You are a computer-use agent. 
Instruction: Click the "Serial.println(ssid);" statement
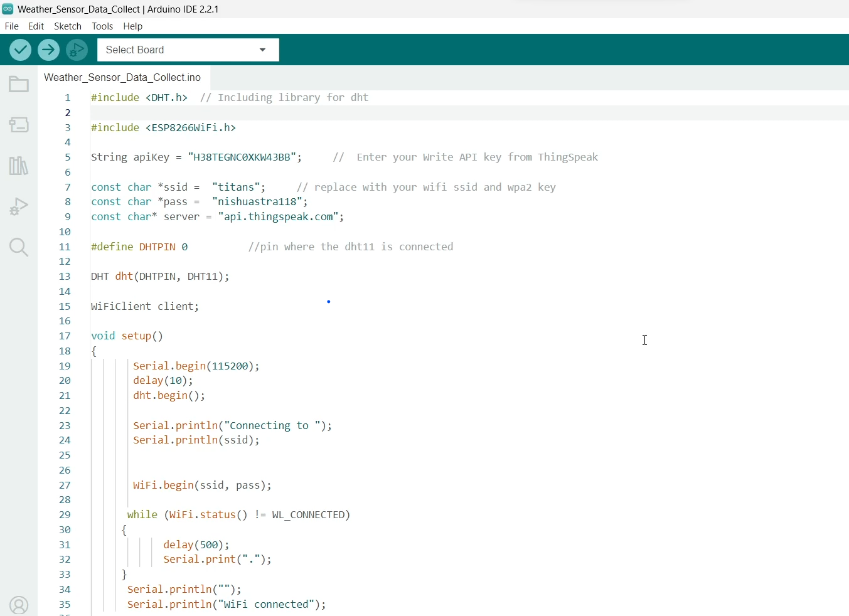point(196,440)
